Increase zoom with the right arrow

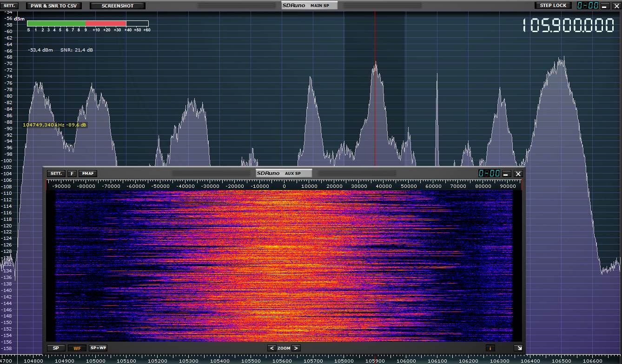coord(296,348)
